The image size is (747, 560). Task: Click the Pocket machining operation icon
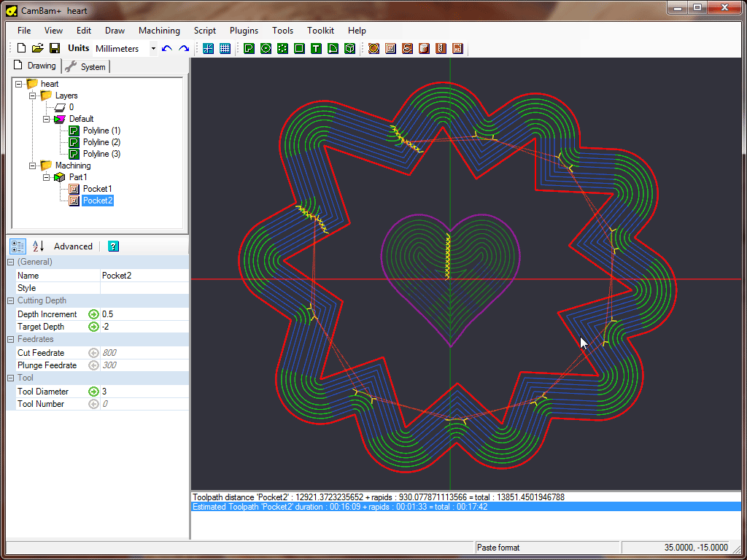point(390,49)
